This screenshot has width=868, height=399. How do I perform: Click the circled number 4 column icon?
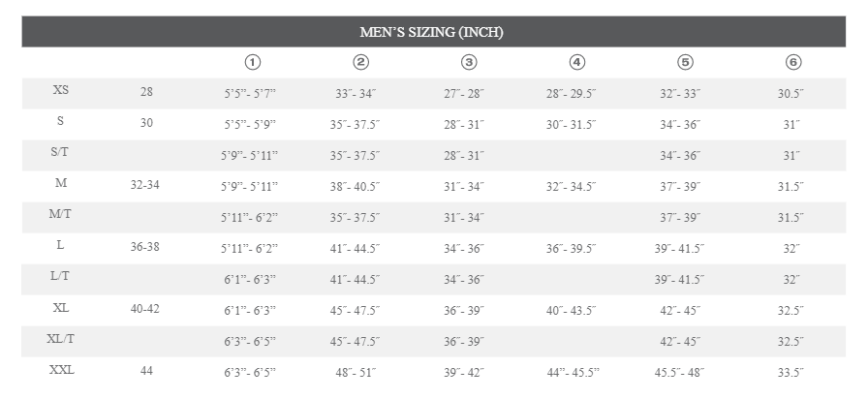click(x=577, y=62)
